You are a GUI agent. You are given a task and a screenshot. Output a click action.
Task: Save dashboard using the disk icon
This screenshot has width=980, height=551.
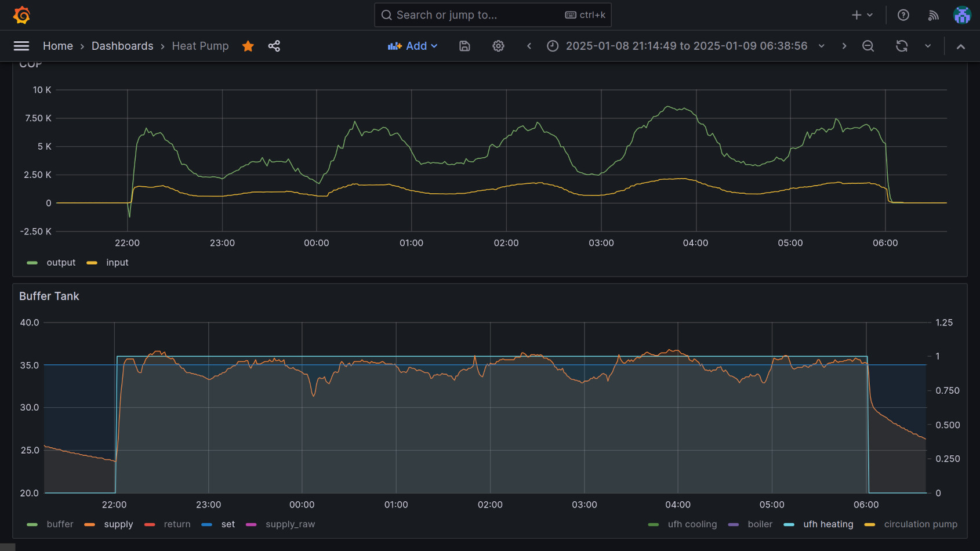464,46
